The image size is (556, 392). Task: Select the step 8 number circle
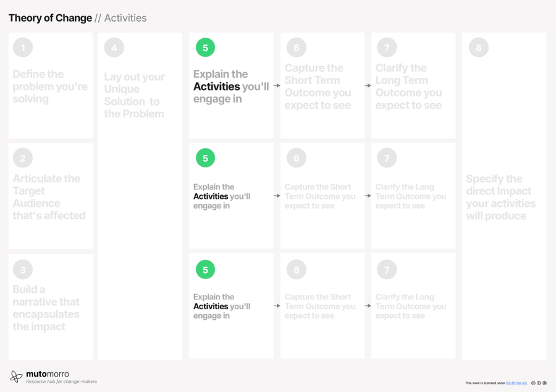pos(479,48)
